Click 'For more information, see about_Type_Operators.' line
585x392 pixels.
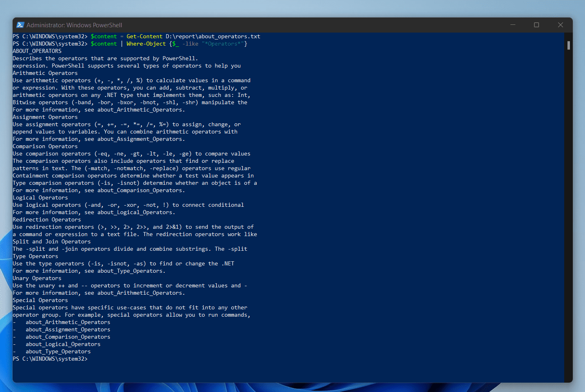(89, 271)
